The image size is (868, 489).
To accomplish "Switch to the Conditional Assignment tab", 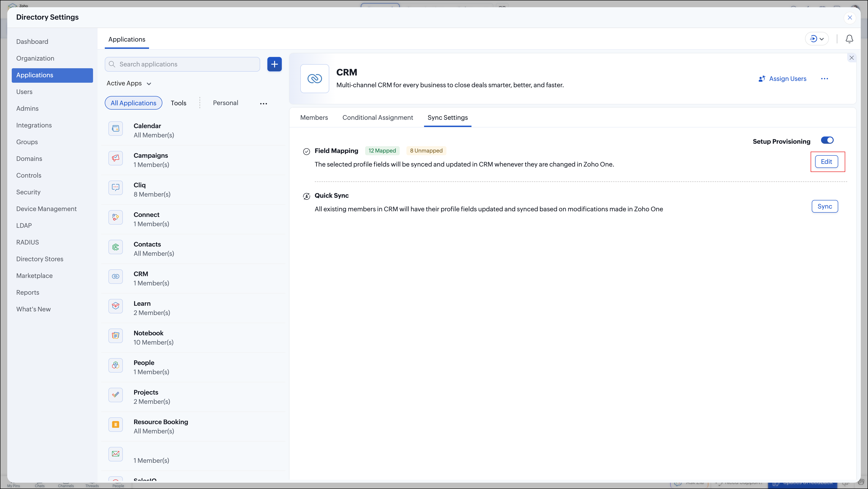I will [377, 117].
